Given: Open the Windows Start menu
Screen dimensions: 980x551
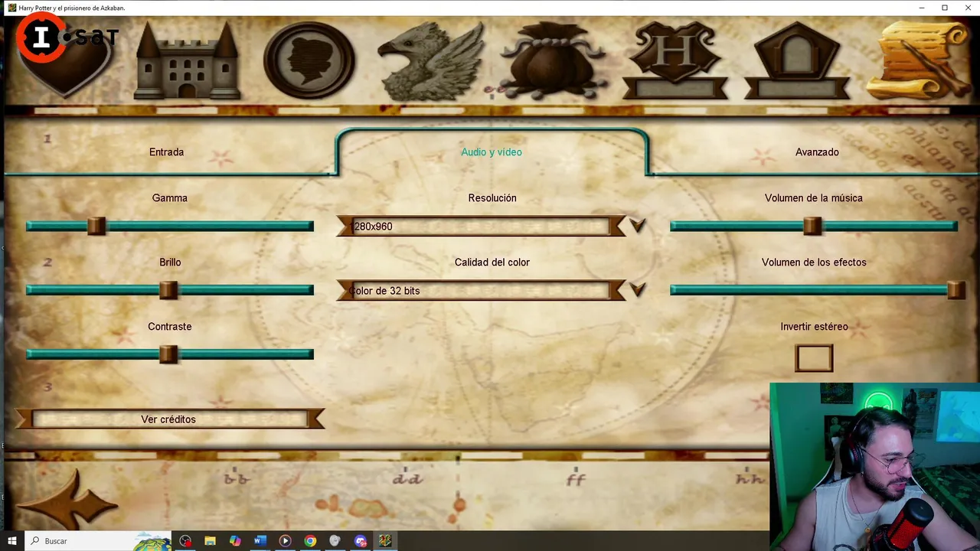Looking at the screenshot, I should point(12,541).
